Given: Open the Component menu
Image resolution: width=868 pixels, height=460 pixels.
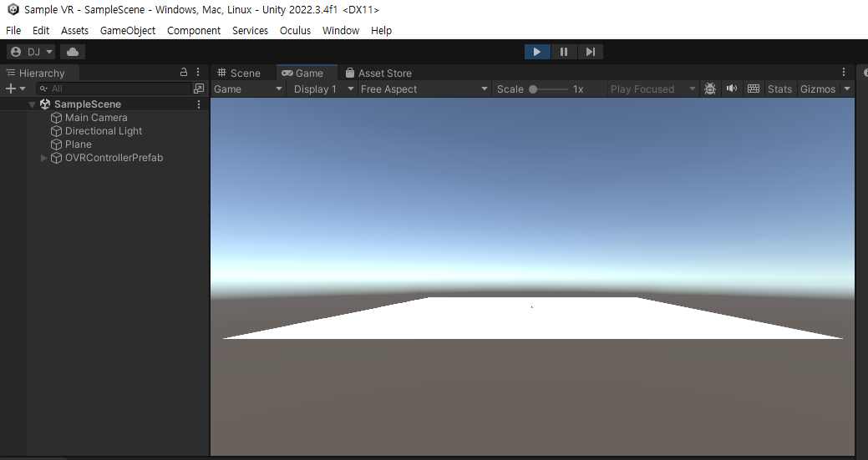Looking at the screenshot, I should 194,30.
